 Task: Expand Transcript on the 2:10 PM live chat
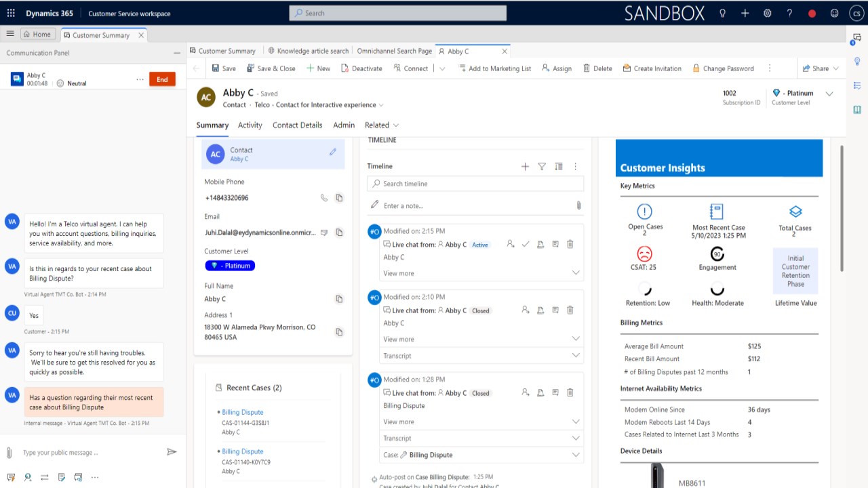coord(481,356)
